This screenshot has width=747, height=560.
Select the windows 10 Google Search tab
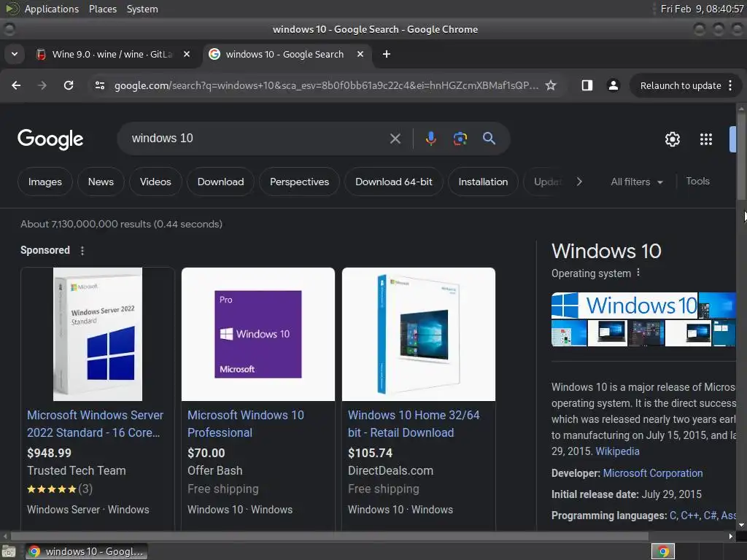pyautogui.click(x=284, y=54)
